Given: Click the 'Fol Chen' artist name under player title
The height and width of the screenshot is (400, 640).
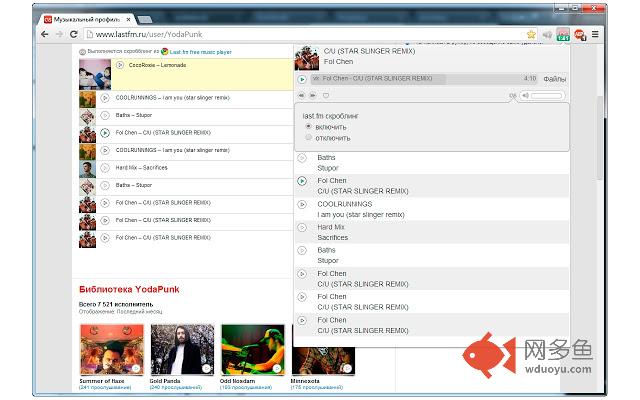Looking at the screenshot, I should (338, 62).
